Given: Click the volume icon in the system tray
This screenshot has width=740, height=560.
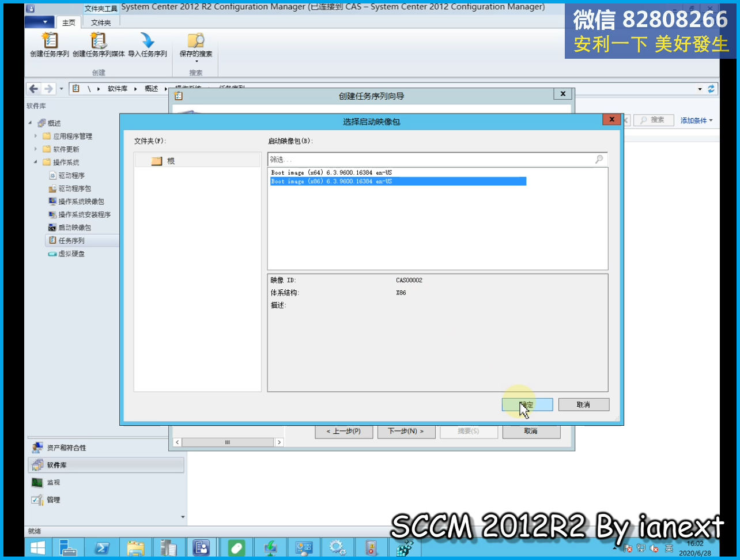Looking at the screenshot, I should point(654,548).
